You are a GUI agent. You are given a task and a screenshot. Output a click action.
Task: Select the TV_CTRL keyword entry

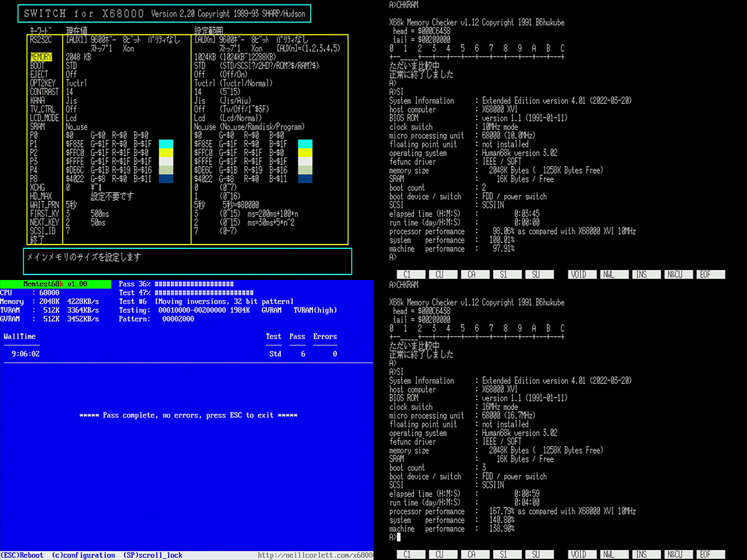point(42,109)
